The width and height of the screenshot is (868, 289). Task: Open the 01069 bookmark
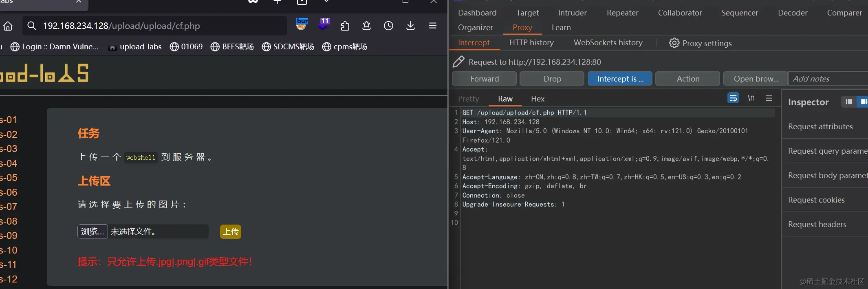coord(186,47)
